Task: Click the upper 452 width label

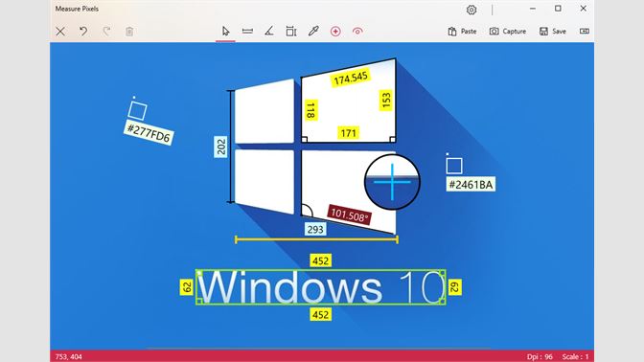Action: tap(320, 260)
